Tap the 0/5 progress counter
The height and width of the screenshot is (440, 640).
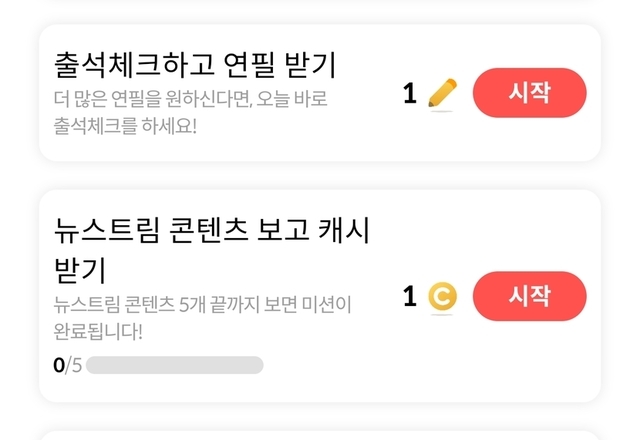tap(66, 365)
